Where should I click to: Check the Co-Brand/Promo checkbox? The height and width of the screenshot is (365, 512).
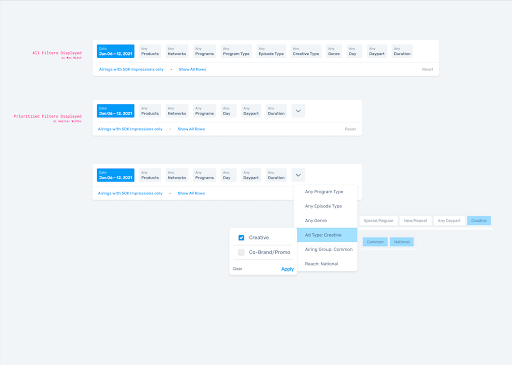[x=241, y=252]
